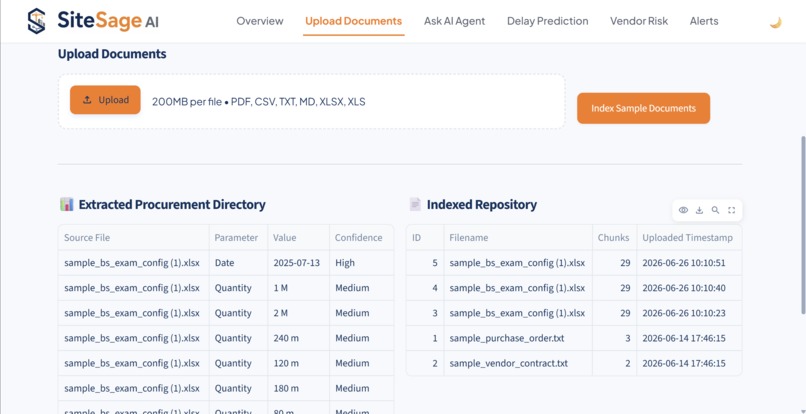The width and height of the screenshot is (806, 414).
Task: Select the Date parameter cell
Action: tap(238, 263)
